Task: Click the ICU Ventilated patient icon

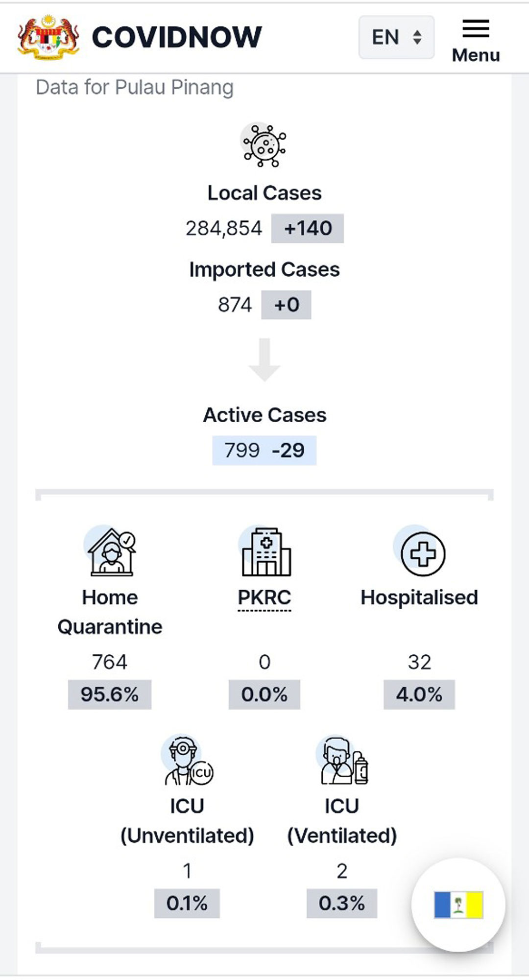Action: pyautogui.click(x=342, y=760)
